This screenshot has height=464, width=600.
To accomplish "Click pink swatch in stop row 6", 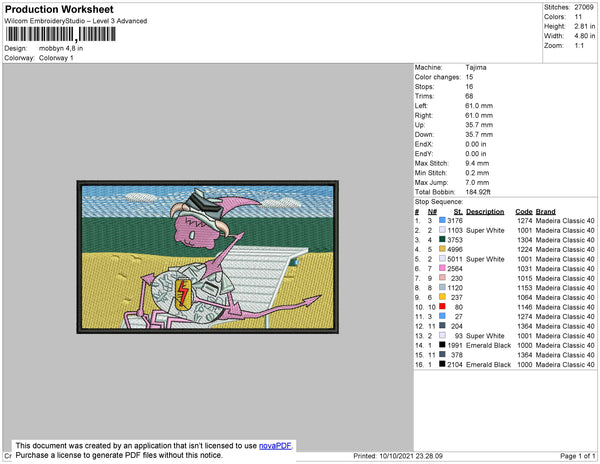I will click(x=442, y=268).
